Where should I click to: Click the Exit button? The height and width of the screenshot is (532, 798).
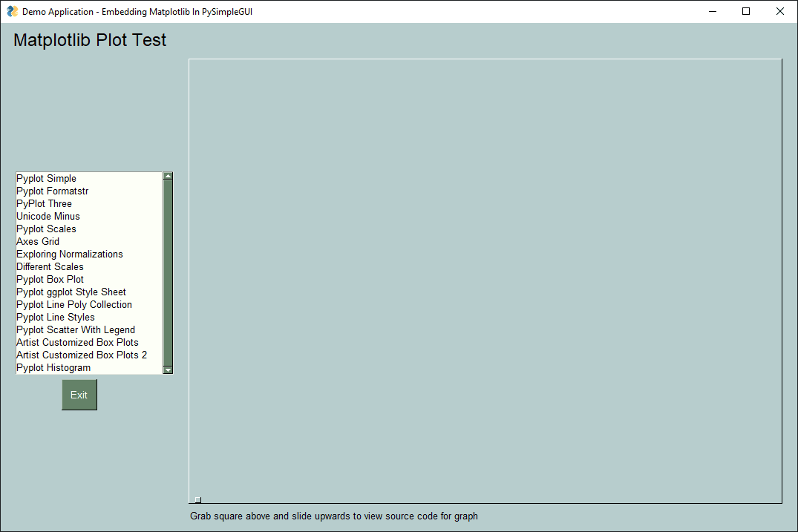(79, 395)
